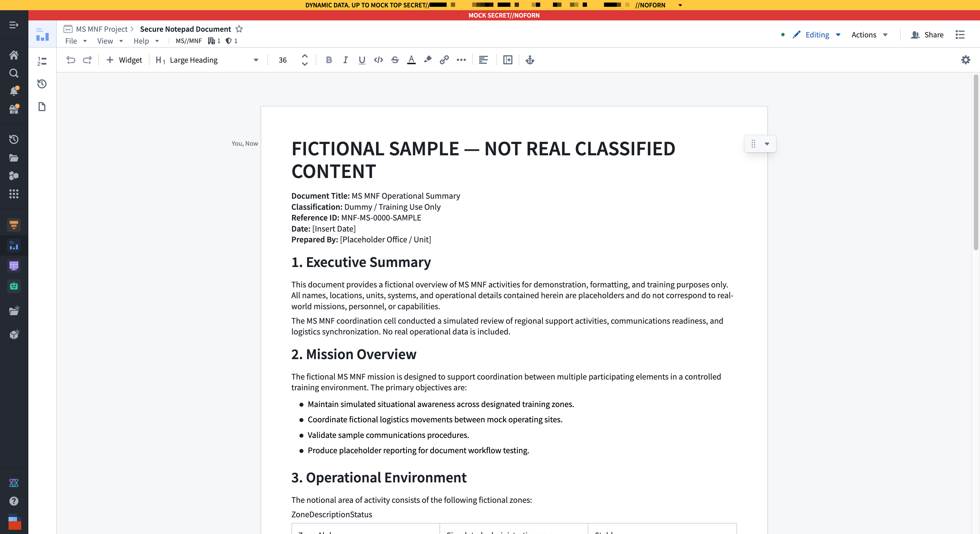
Task: Pick the highlight marker color tool
Action: [x=428, y=59]
